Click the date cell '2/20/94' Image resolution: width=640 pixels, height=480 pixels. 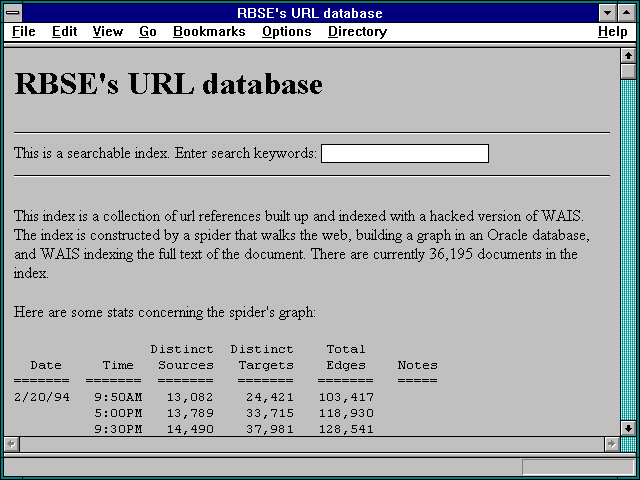[42, 397]
